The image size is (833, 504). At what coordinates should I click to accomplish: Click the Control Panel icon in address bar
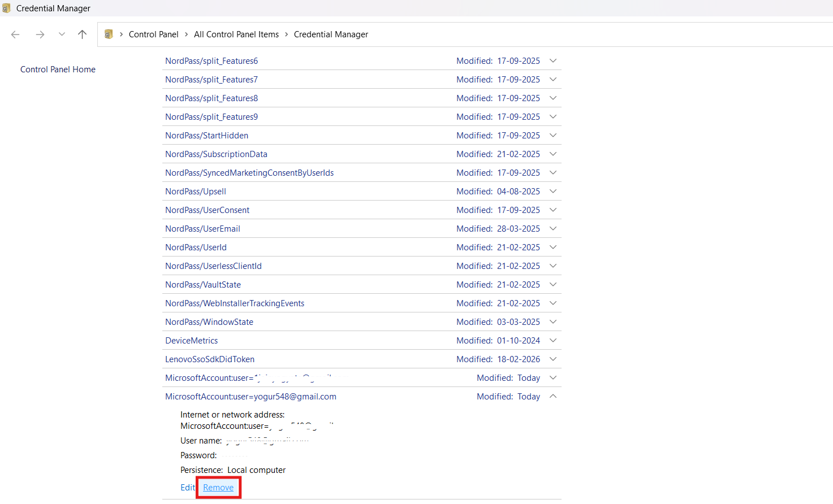click(109, 34)
